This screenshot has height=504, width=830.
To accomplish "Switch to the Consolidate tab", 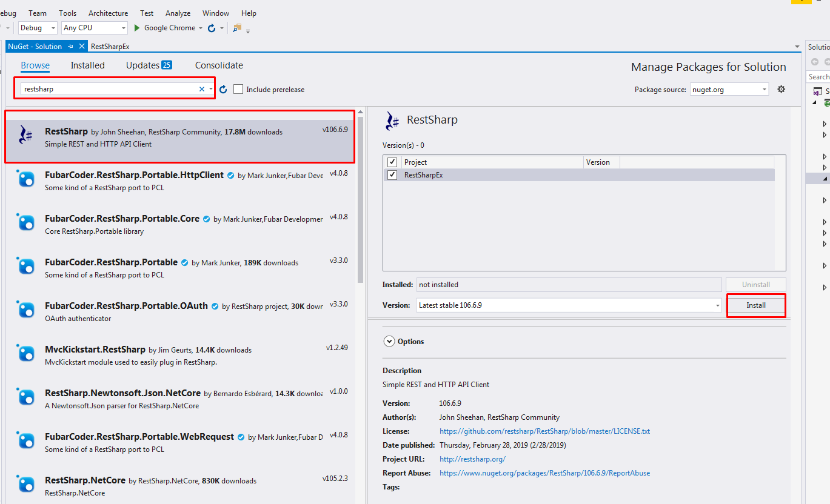I will coord(219,65).
